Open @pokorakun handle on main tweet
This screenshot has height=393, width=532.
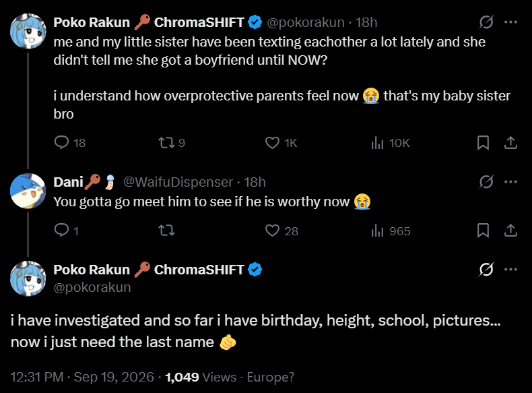(x=92, y=287)
